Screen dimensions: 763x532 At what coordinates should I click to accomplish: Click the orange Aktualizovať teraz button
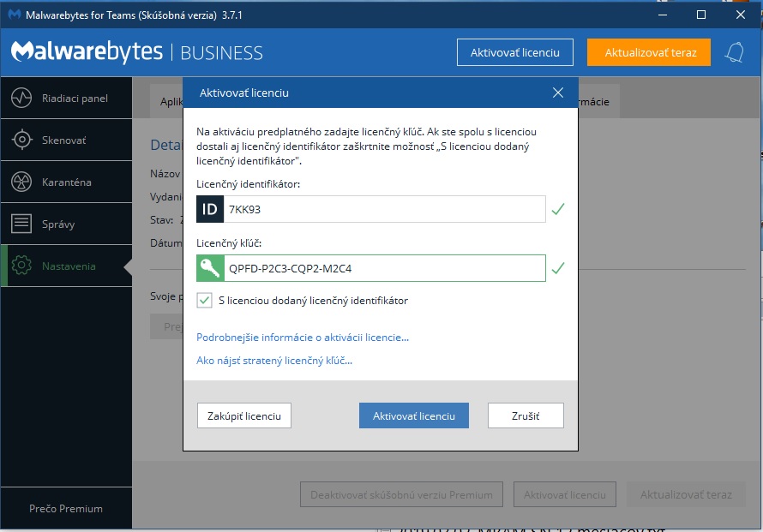(650, 52)
